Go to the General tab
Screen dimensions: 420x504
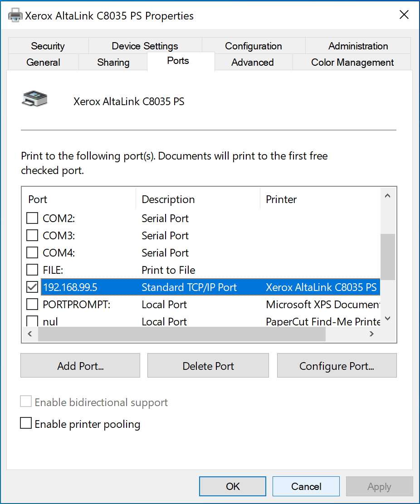coord(44,62)
